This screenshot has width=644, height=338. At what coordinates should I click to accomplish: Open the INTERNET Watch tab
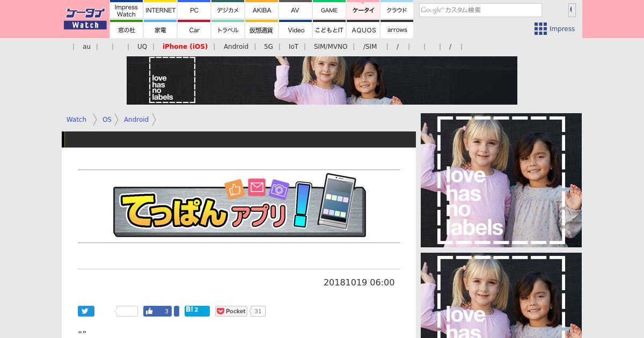[x=160, y=10]
